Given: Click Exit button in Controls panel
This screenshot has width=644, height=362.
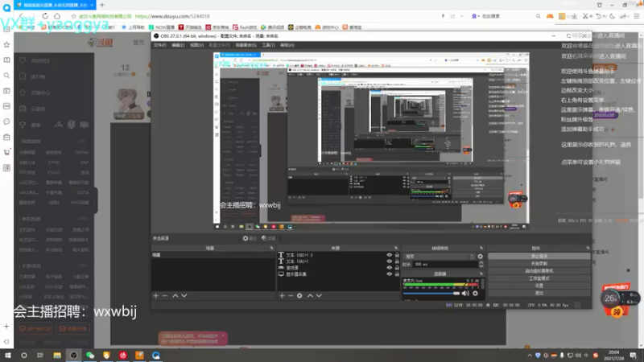Looking at the screenshot, I should tap(539, 293).
